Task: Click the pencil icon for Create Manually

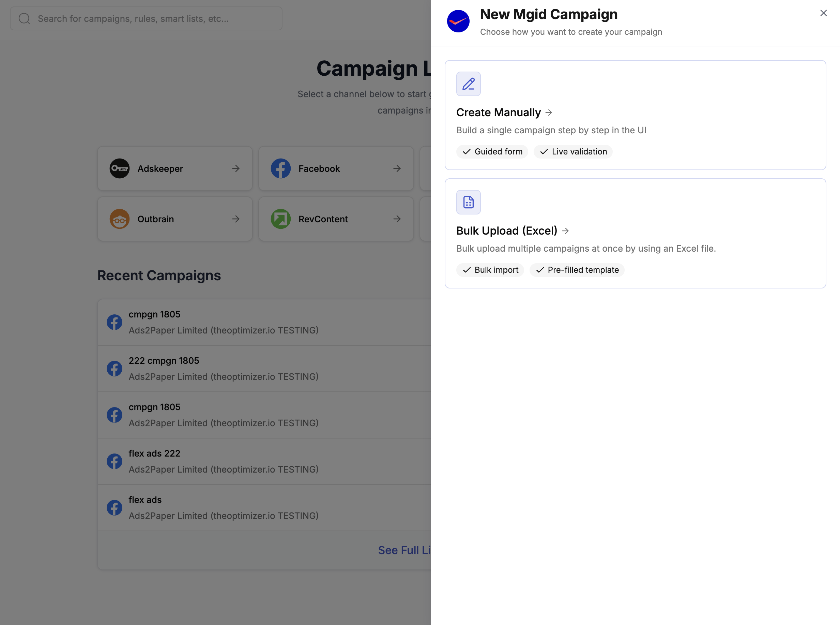Action: tap(468, 84)
